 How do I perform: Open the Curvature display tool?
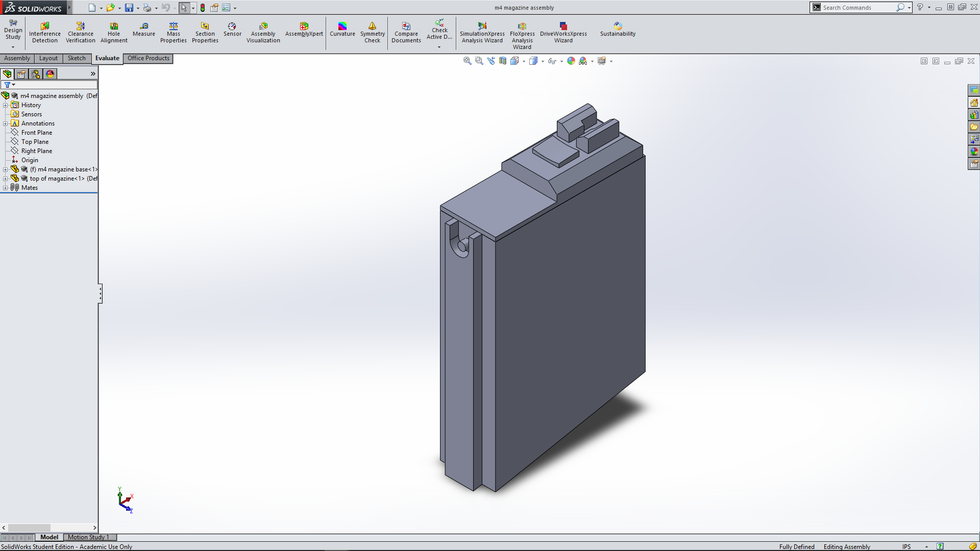342,29
